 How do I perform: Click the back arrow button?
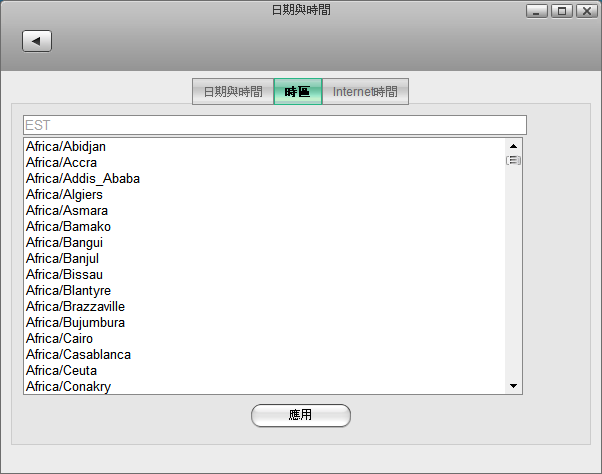click(37, 41)
